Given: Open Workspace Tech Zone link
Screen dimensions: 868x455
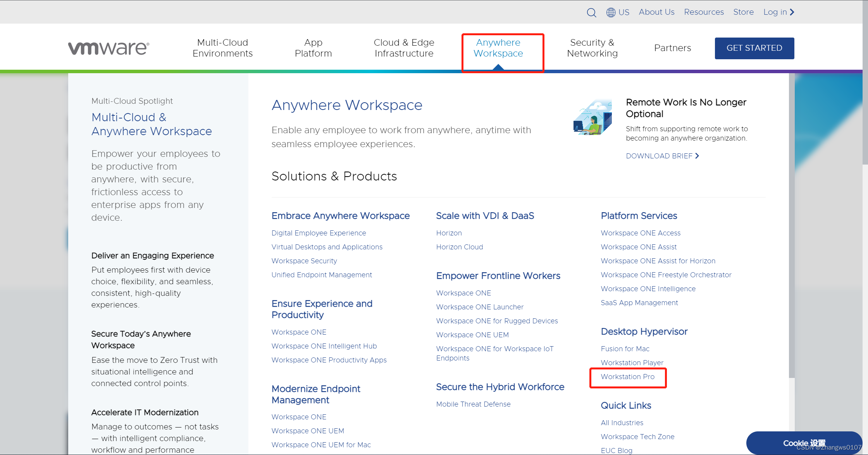Looking at the screenshot, I should (x=637, y=436).
